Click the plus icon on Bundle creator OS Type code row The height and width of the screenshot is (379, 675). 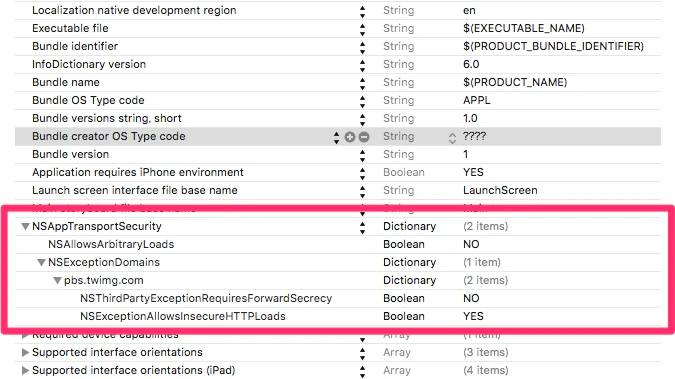(x=350, y=137)
